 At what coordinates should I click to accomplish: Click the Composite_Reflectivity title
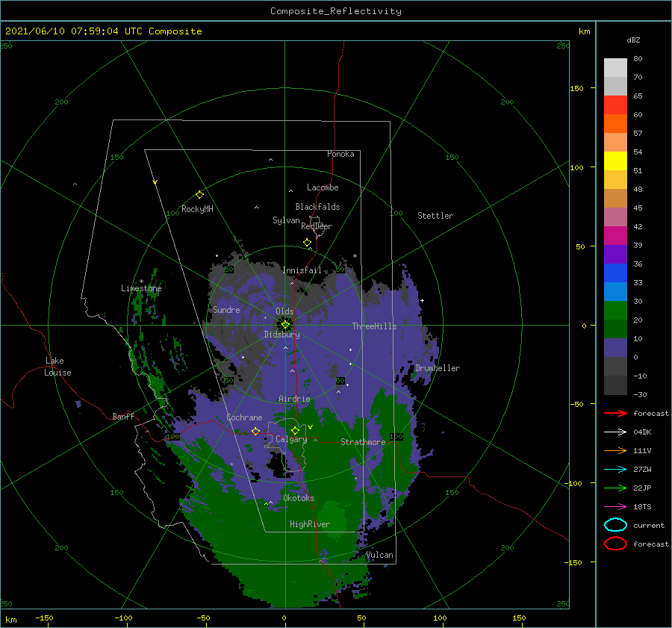[x=335, y=11]
